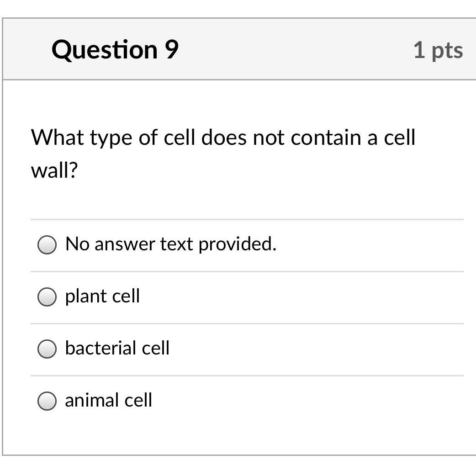
Task: Select the "animal cell" radio button
Action: pyautogui.click(x=47, y=401)
